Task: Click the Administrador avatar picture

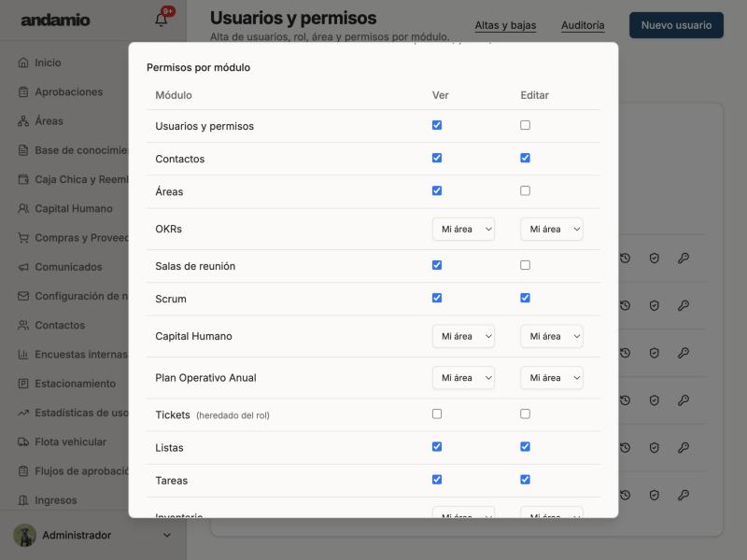Action: pos(25,535)
